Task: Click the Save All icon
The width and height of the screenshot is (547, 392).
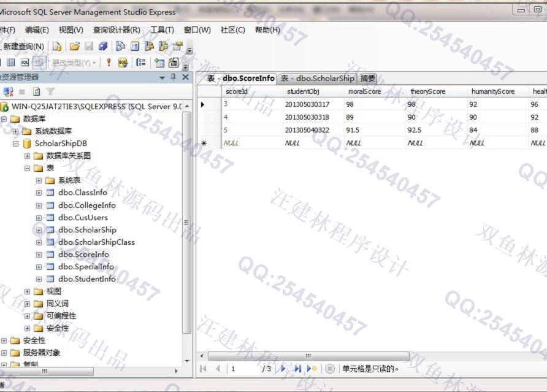Action: click(x=103, y=46)
